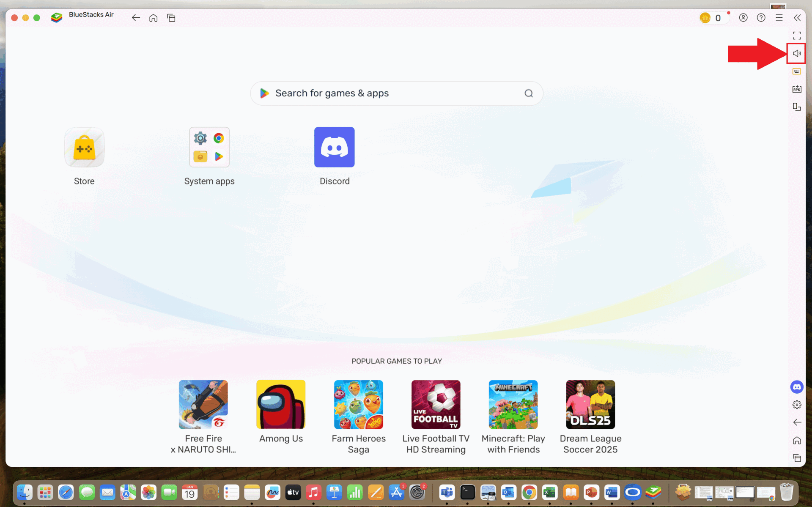Open the user account profile icon
Viewport: 812px width, 507px height.
[x=743, y=18]
